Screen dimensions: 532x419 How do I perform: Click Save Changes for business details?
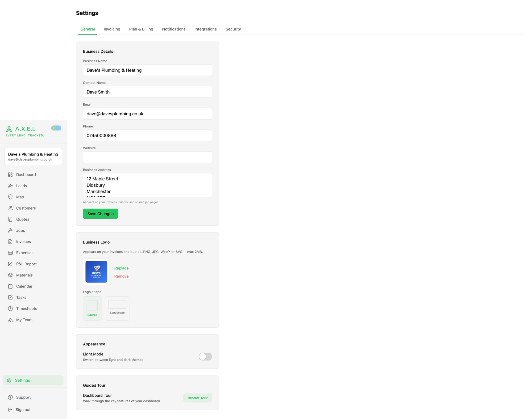tap(100, 214)
